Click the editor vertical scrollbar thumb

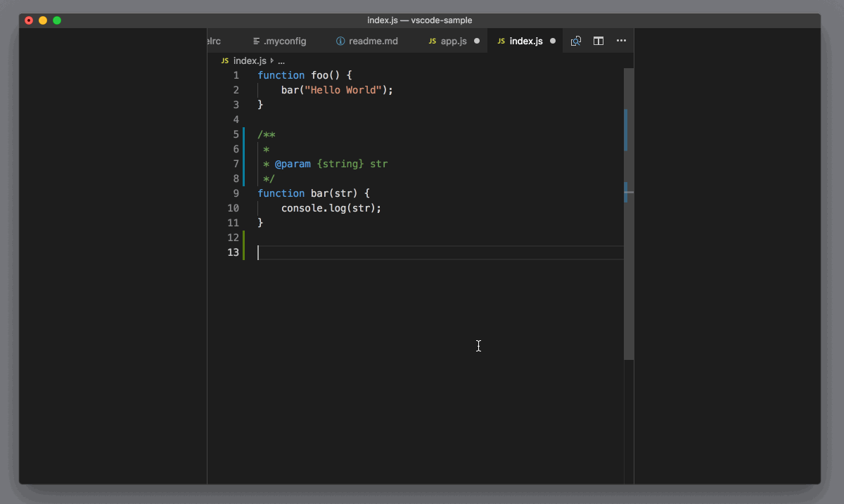tap(629, 214)
